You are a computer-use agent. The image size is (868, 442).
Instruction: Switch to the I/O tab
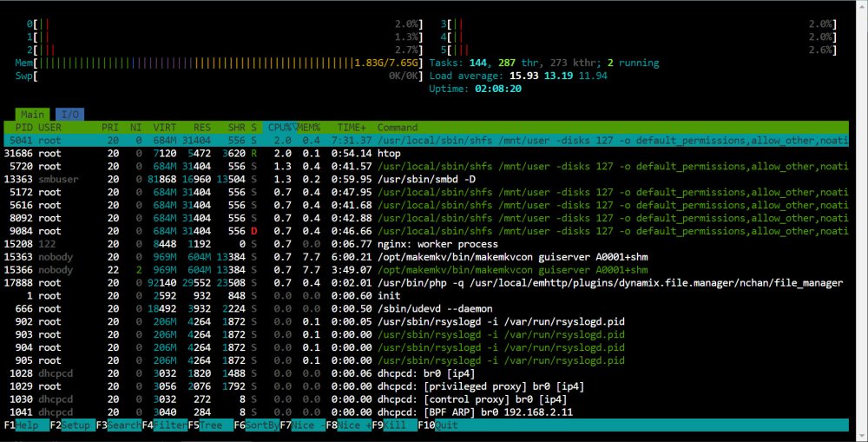click(x=69, y=114)
